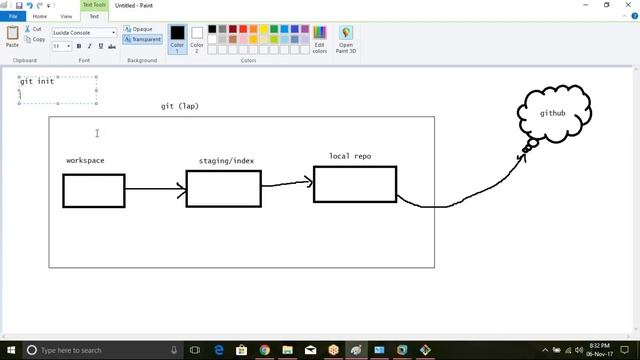640x360 pixels.
Task: Toggle Underline text formatting
Action: pos(101,46)
